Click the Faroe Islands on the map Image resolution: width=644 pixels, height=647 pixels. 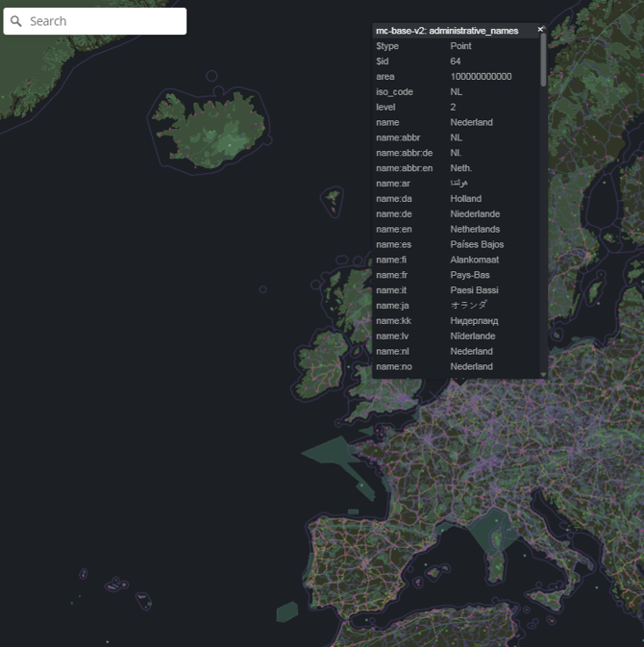click(334, 200)
